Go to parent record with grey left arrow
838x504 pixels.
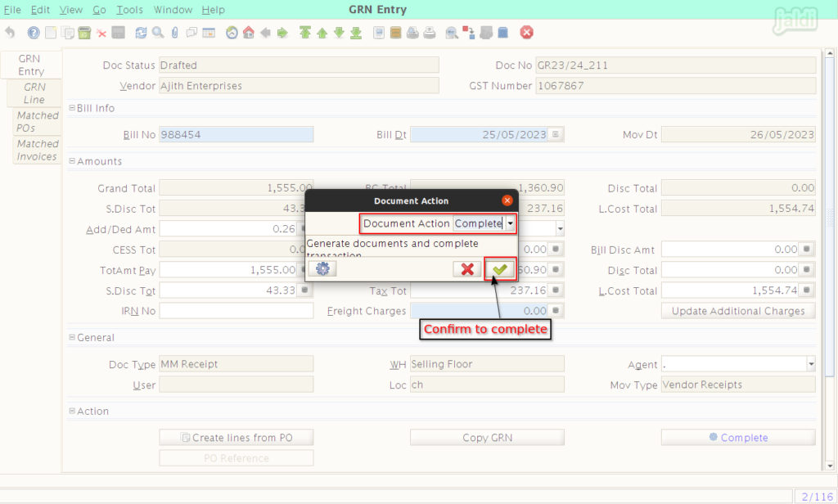click(x=266, y=33)
